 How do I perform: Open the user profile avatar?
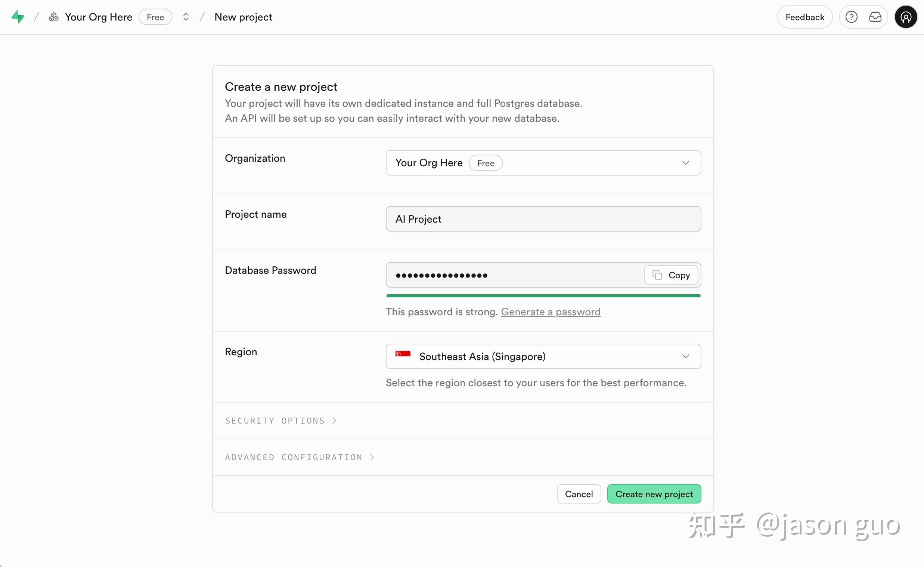point(906,17)
